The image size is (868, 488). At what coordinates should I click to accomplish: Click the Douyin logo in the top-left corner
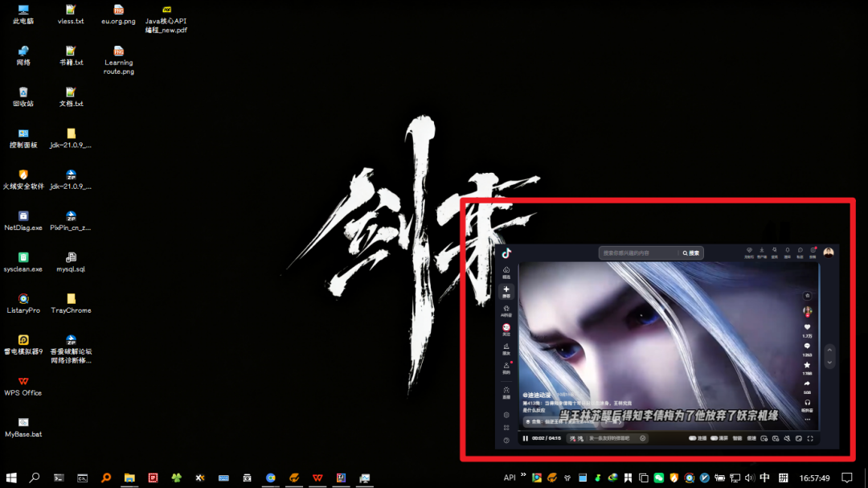tap(506, 252)
